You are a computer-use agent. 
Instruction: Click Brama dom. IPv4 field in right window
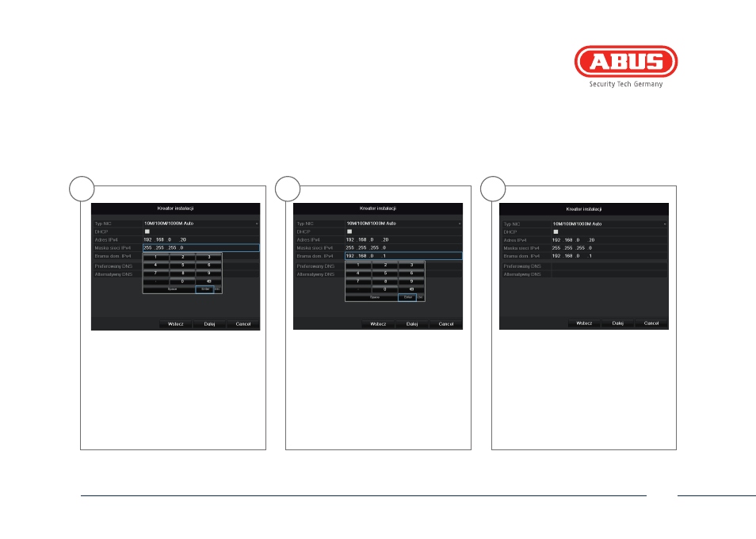point(609,256)
